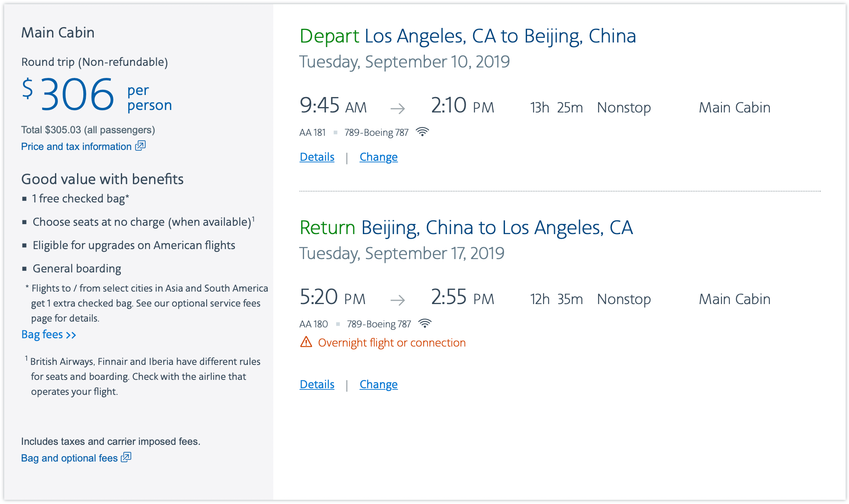The height and width of the screenshot is (504, 849).
Task: Click the double chevron after Bag fees
Action: 71,335
